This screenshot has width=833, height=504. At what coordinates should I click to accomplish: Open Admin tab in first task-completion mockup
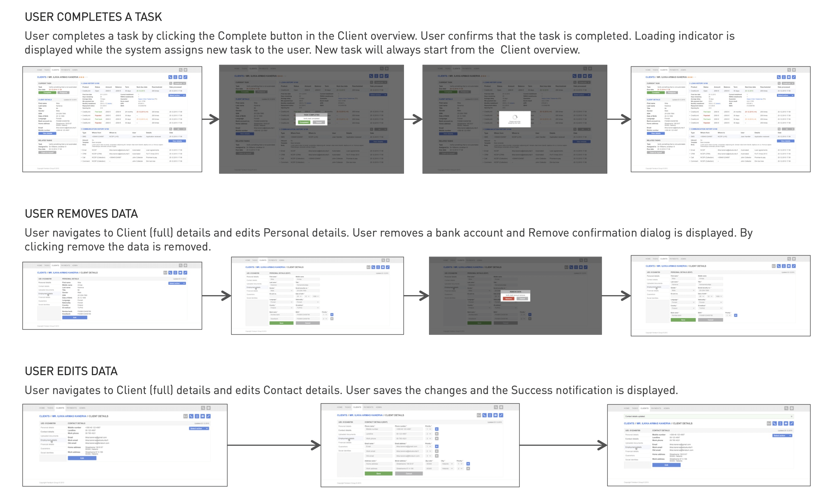pyautogui.click(x=75, y=70)
